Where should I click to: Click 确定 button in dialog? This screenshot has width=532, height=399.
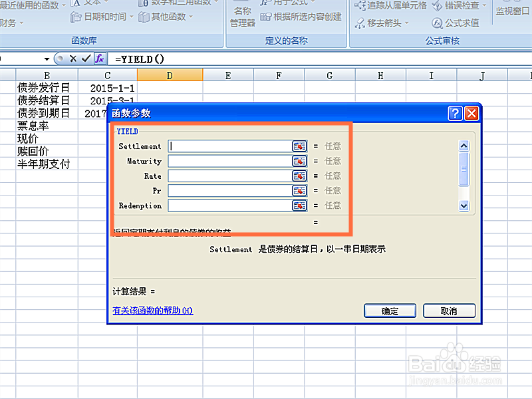point(390,311)
